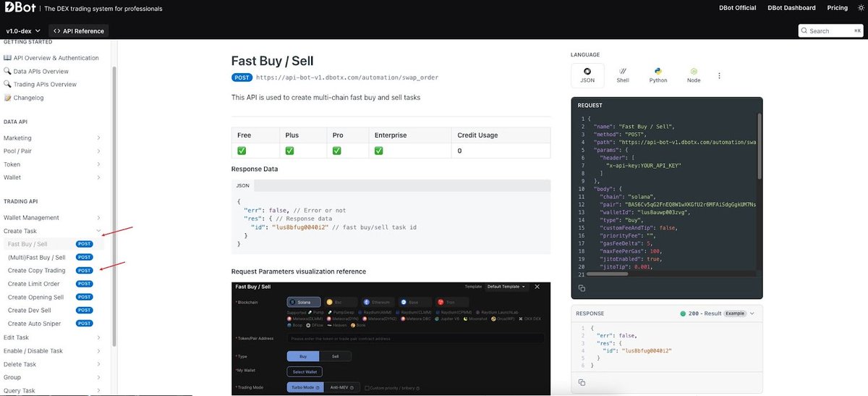
Task: Copy the request code sample
Action: click(582, 288)
